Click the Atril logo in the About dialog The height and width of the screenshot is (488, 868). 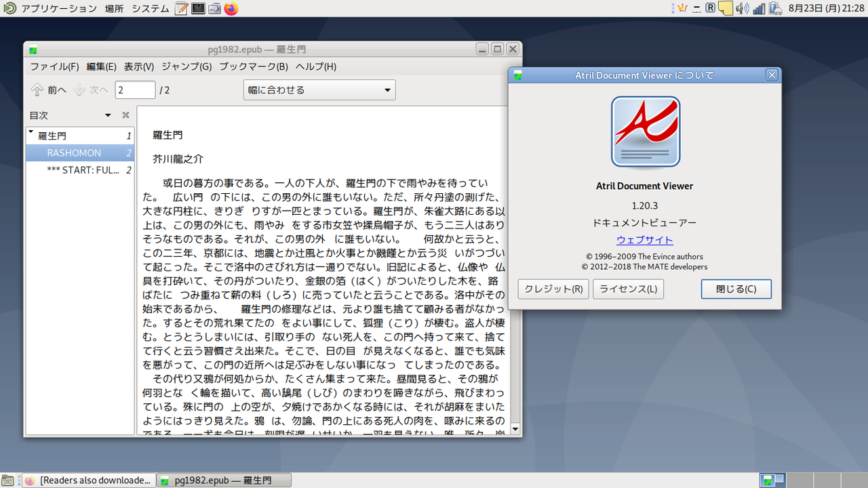(645, 131)
